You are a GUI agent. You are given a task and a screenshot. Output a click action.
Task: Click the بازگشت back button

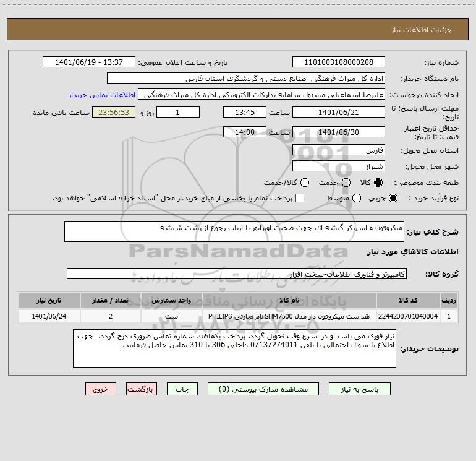[142, 389]
